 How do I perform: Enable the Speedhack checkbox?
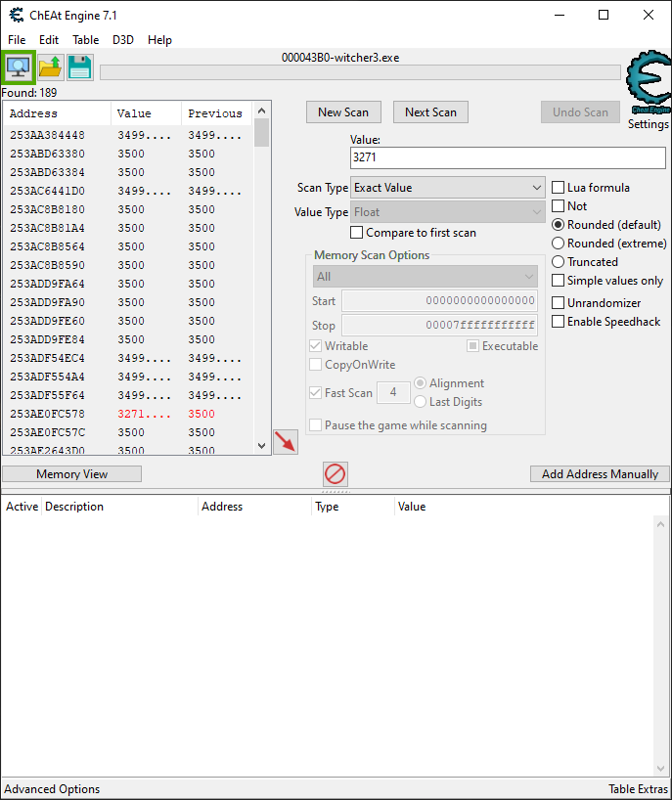click(x=559, y=322)
